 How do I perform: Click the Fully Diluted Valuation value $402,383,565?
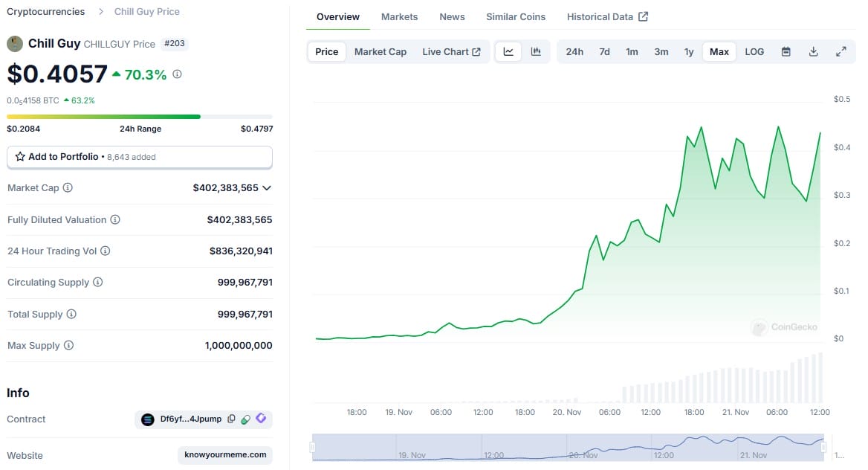point(240,219)
